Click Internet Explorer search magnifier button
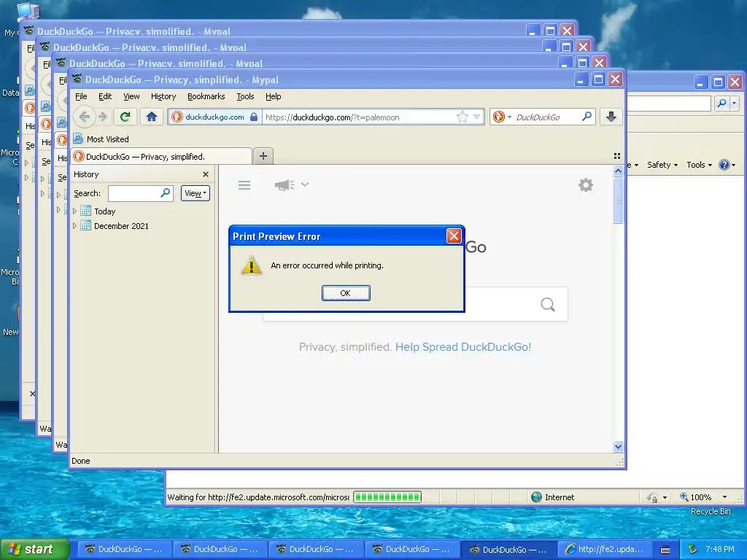The width and height of the screenshot is (747, 560). (721, 103)
